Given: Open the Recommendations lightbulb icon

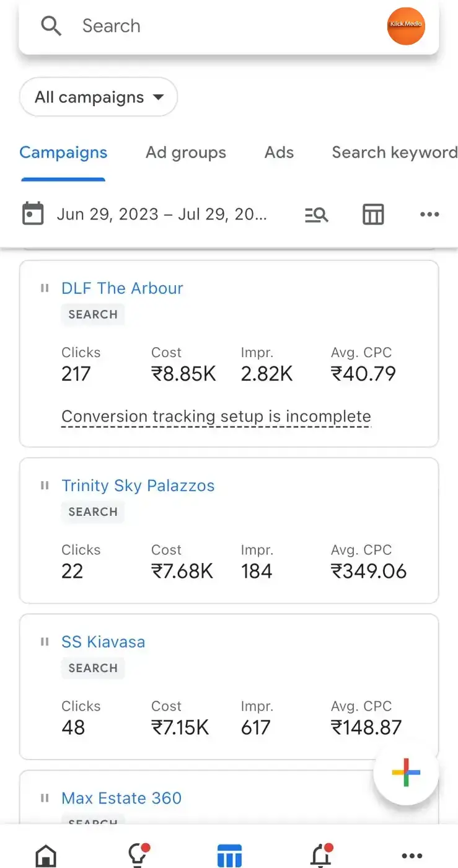Looking at the screenshot, I should pyautogui.click(x=138, y=856).
